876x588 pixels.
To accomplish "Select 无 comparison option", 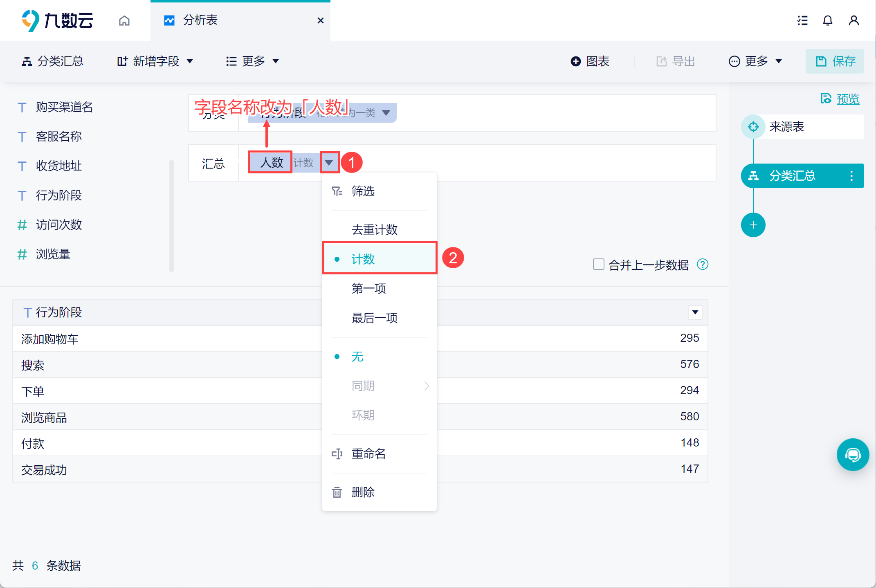I will pyautogui.click(x=357, y=357).
